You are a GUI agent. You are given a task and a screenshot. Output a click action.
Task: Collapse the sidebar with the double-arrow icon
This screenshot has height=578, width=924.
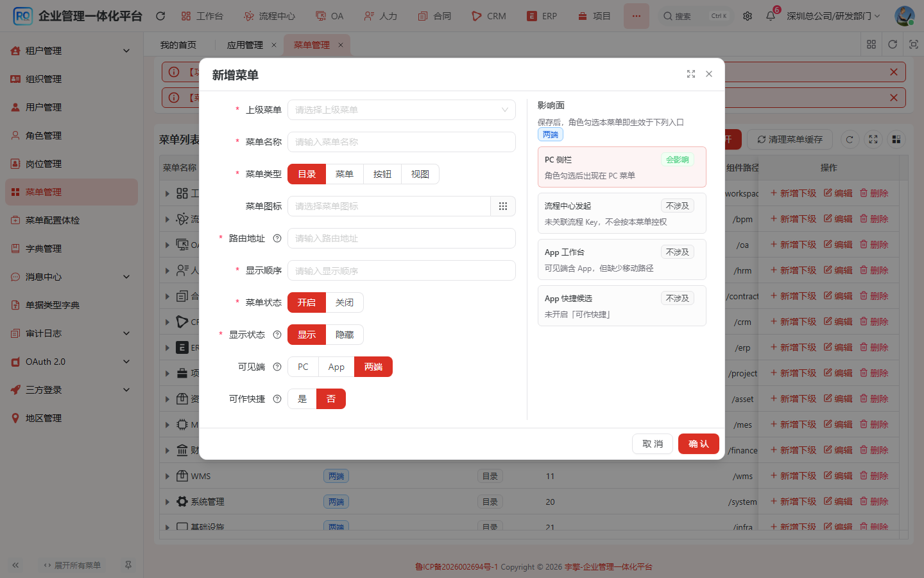click(x=15, y=565)
